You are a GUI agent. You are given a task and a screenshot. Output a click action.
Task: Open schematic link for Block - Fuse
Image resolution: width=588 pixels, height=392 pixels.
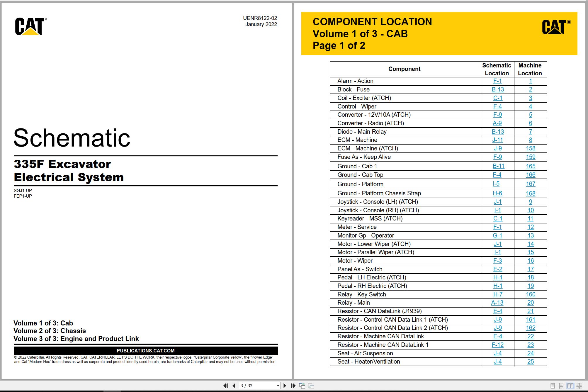pos(498,89)
